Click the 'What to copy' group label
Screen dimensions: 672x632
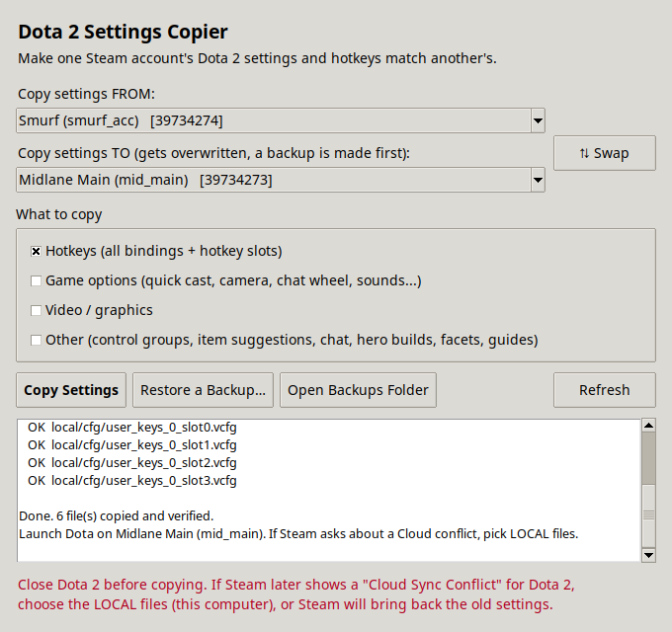tap(59, 214)
